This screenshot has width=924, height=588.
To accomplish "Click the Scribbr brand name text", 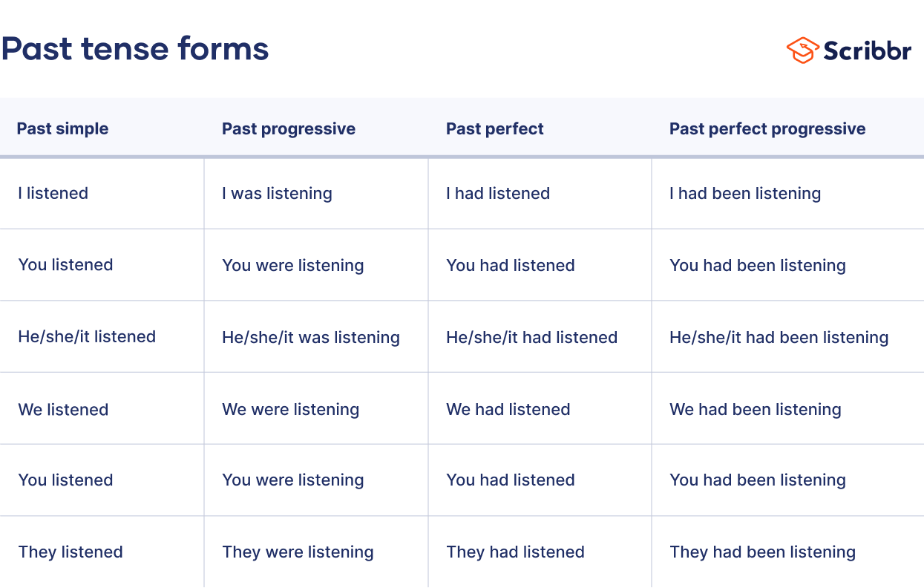I will pos(867,50).
